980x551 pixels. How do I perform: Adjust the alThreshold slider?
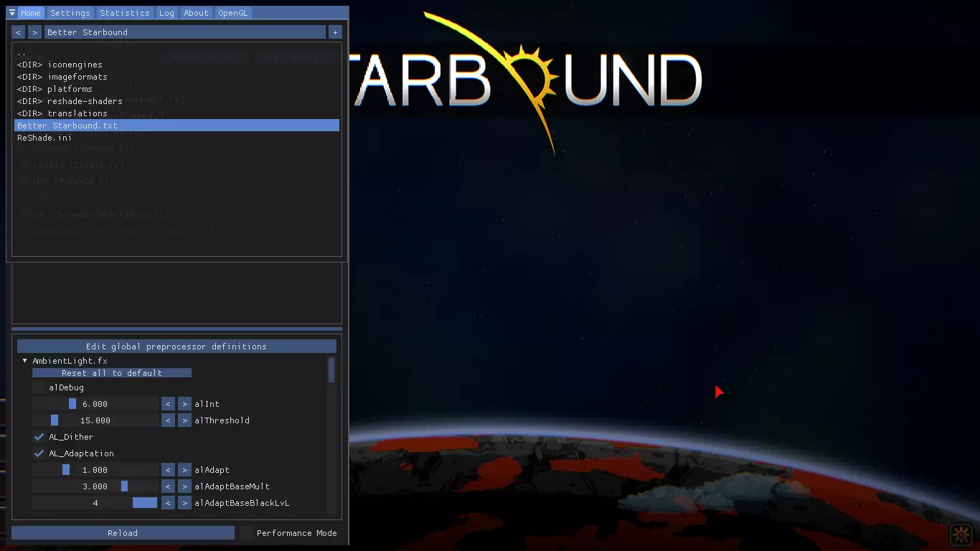coord(95,420)
